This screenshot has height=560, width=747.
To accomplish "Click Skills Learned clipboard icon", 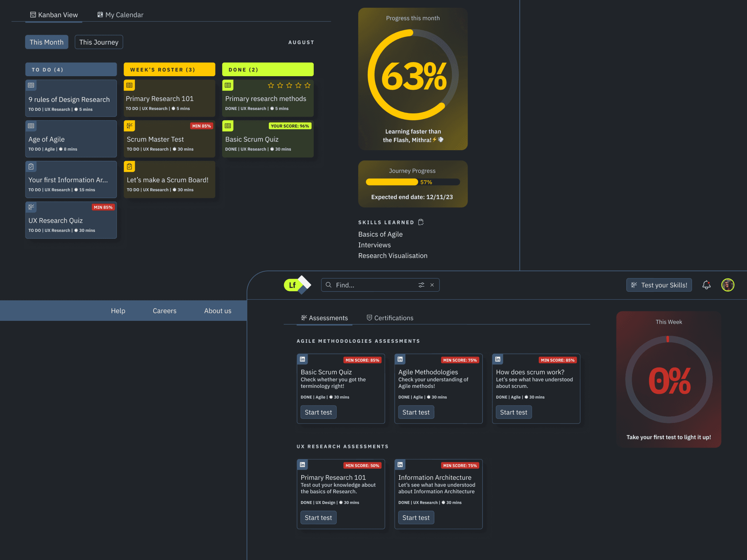I will point(421,222).
